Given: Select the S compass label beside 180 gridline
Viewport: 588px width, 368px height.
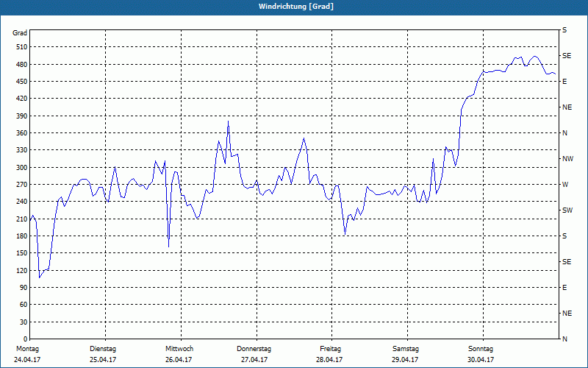Looking at the screenshot, I should (564, 236).
